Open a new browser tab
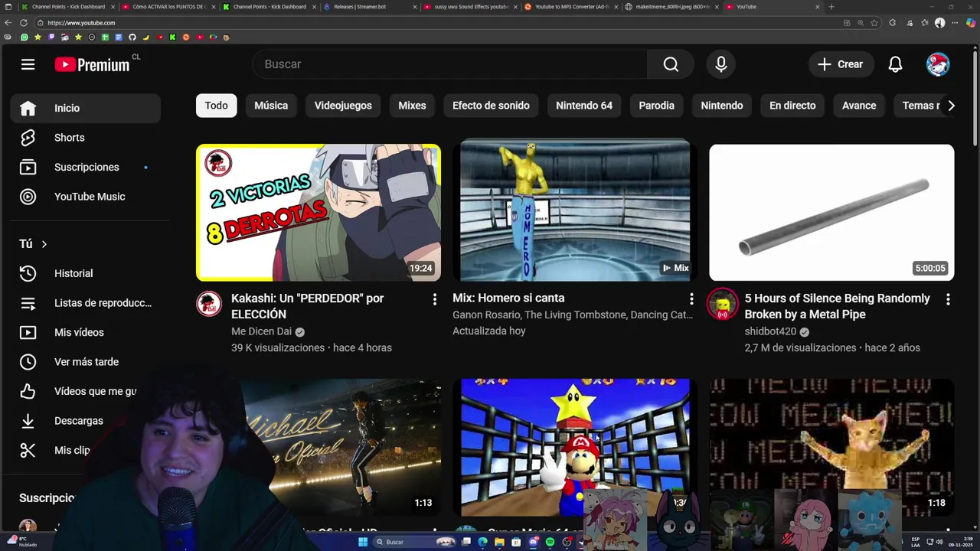Image resolution: width=980 pixels, height=551 pixels. point(831,7)
